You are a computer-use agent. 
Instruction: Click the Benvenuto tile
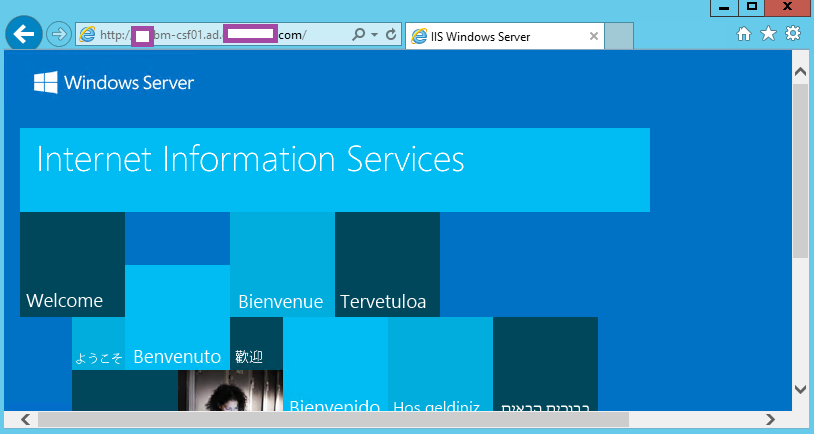pos(178,317)
